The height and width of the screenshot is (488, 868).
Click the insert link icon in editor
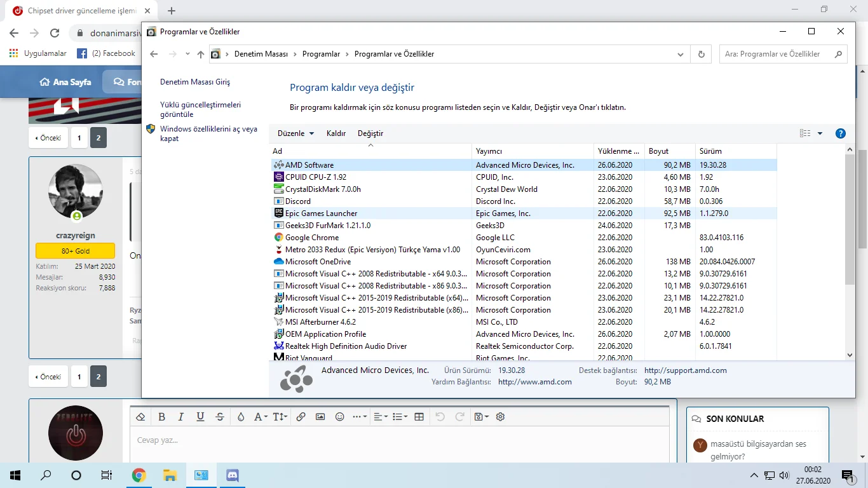click(301, 417)
